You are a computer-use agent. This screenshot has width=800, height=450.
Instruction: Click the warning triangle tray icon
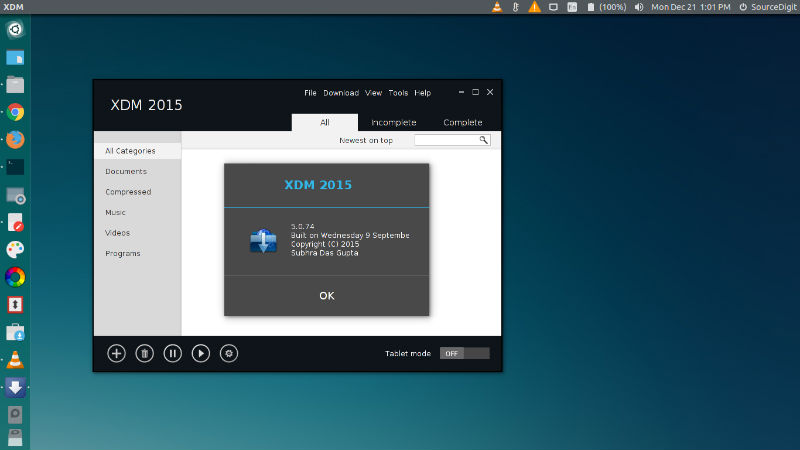(x=534, y=7)
